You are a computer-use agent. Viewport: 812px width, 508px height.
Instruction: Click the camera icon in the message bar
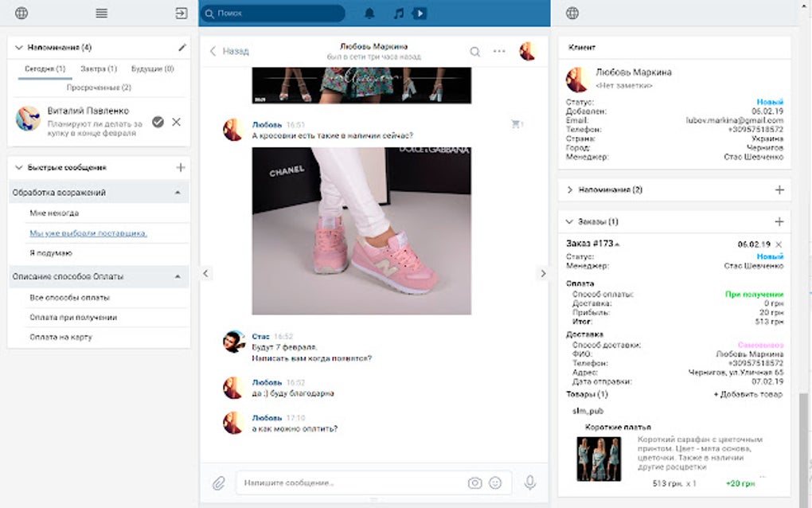click(474, 482)
